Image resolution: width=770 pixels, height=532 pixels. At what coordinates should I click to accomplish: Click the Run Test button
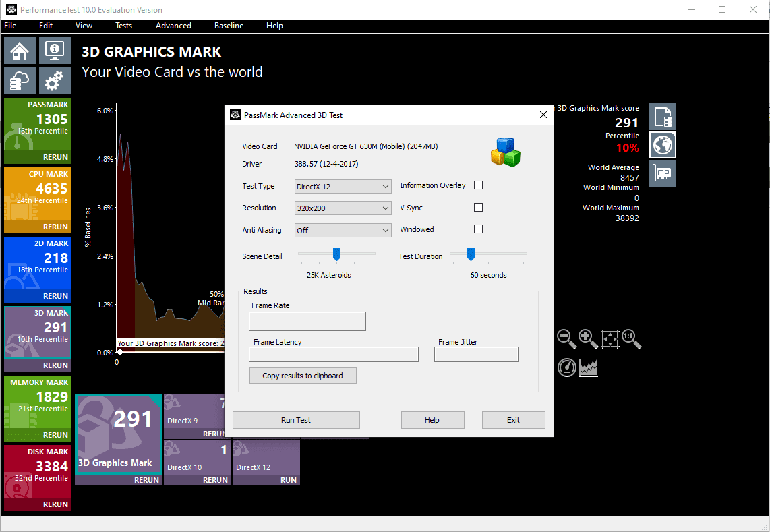click(x=296, y=420)
